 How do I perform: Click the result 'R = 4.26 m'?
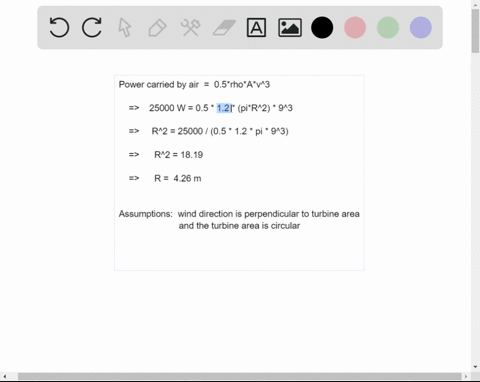(178, 179)
